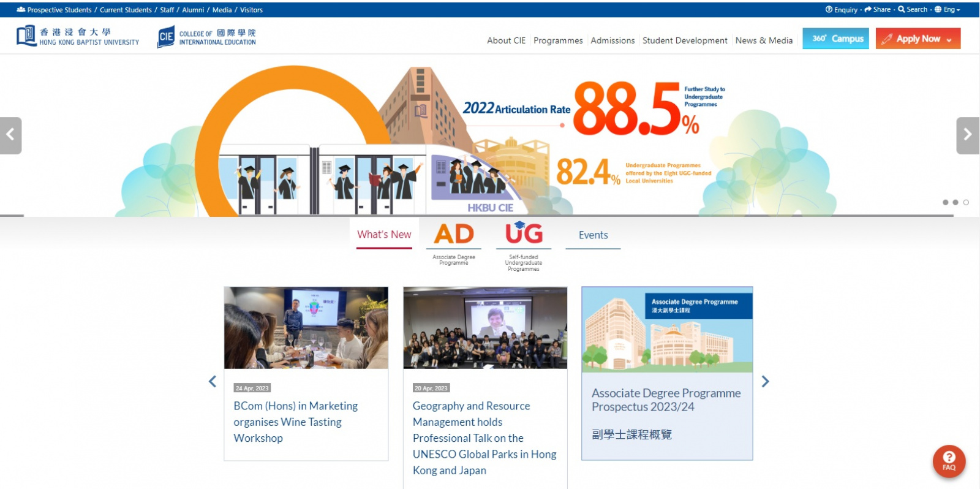Open the About CIE menu
The image size is (980, 489).
click(x=506, y=40)
